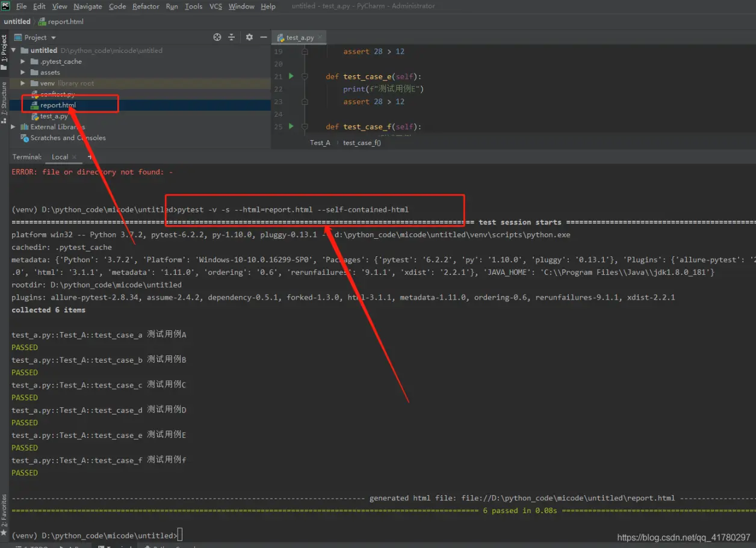Click the External Libraries bars icon
The image size is (756, 548).
[x=25, y=127]
